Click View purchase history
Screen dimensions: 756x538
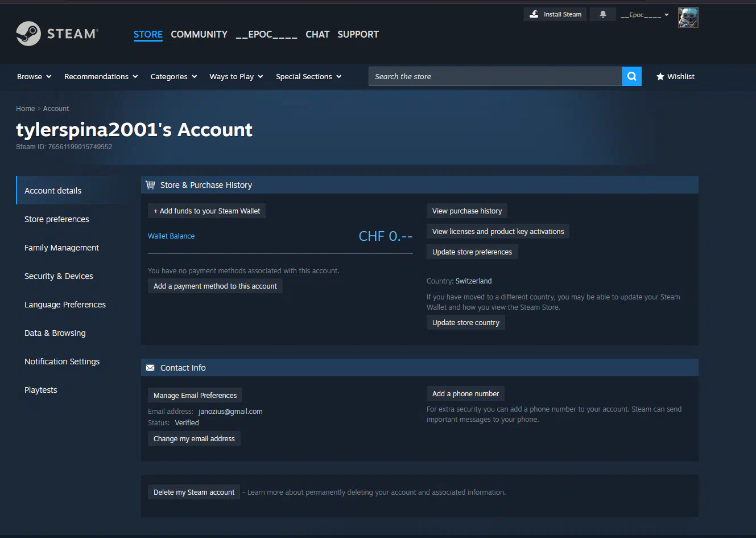click(467, 211)
